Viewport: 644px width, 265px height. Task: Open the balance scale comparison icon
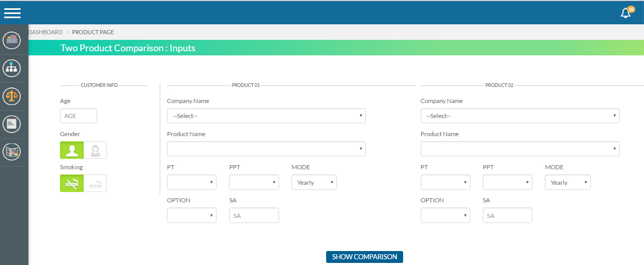pyautogui.click(x=12, y=96)
